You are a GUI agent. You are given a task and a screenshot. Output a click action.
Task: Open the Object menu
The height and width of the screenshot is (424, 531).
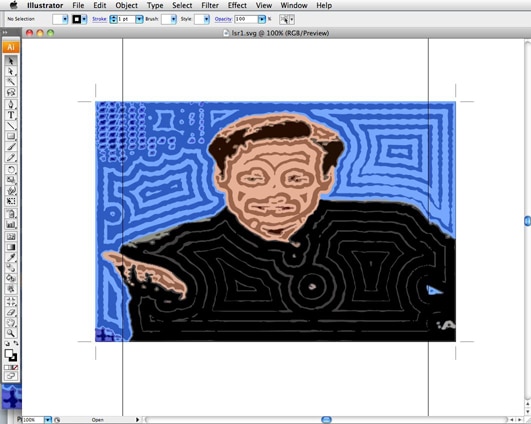point(127,5)
